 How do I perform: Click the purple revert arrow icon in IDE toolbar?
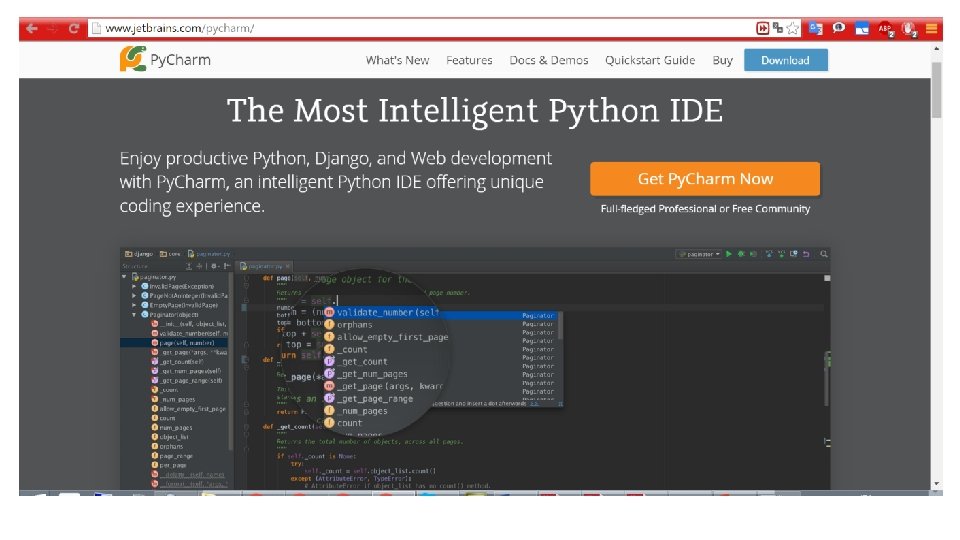[806, 254]
